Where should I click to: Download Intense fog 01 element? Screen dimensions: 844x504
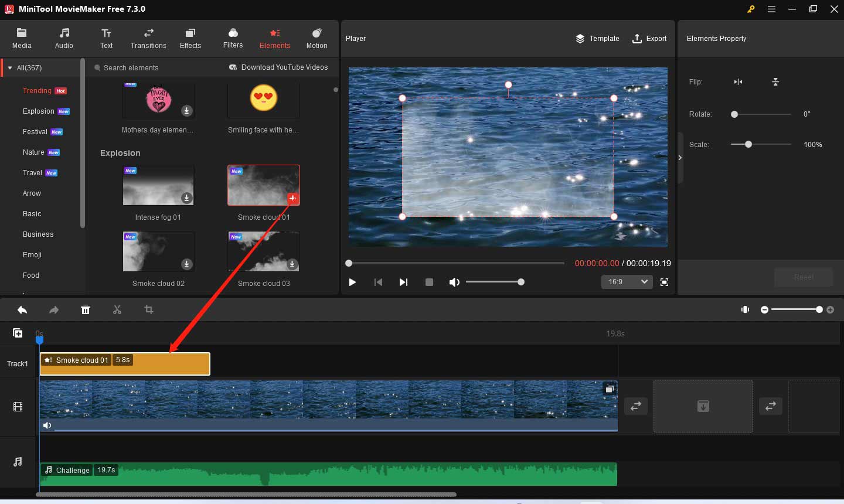click(186, 198)
